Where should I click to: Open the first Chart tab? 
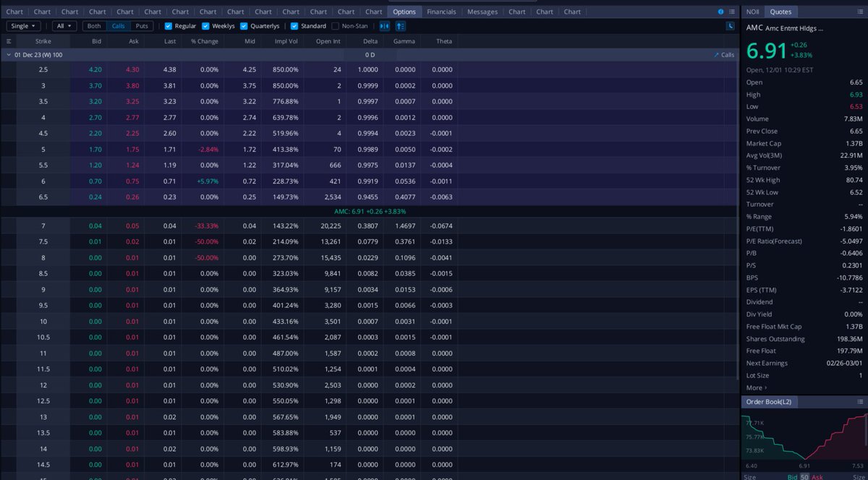point(14,12)
